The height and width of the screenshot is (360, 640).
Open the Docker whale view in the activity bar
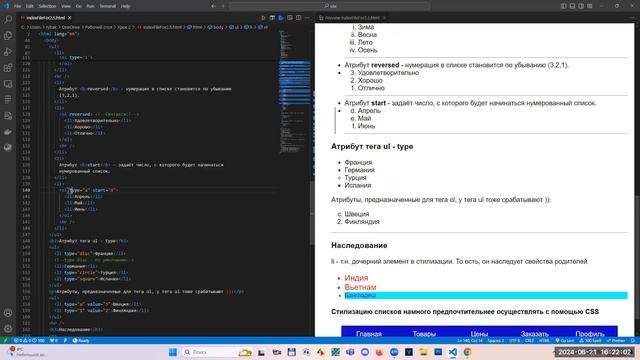click(x=8, y=132)
